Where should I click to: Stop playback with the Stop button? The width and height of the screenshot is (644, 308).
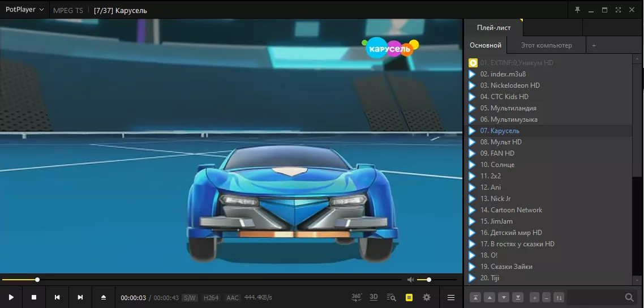[x=34, y=297]
